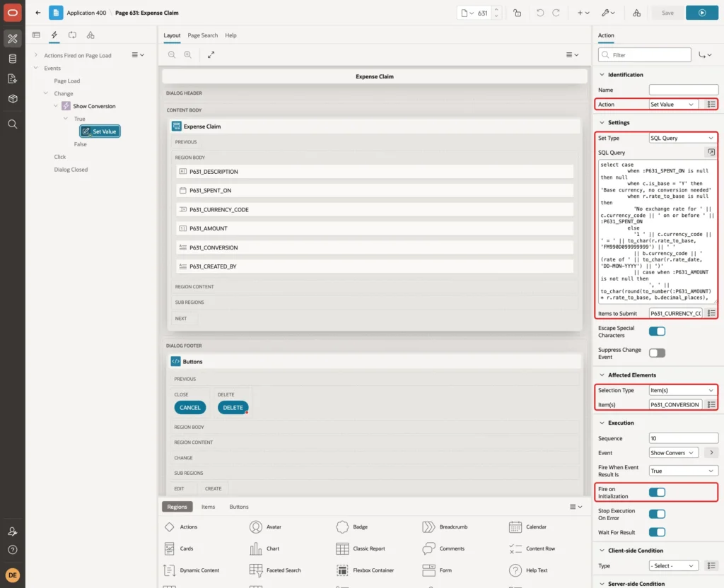Image resolution: width=724 pixels, height=588 pixels.
Task: Toggle Suppress Change Event switch
Action: pyautogui.click(x=657, y=353)
